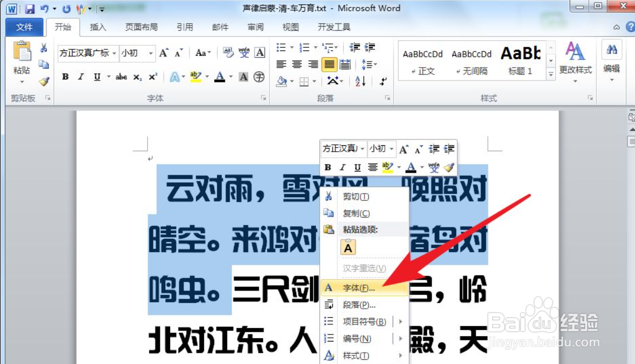This screenshot has height=364, width=635.
Task: Click the Superscript icon
Action: pyautogui.click(x=152, y=77)
